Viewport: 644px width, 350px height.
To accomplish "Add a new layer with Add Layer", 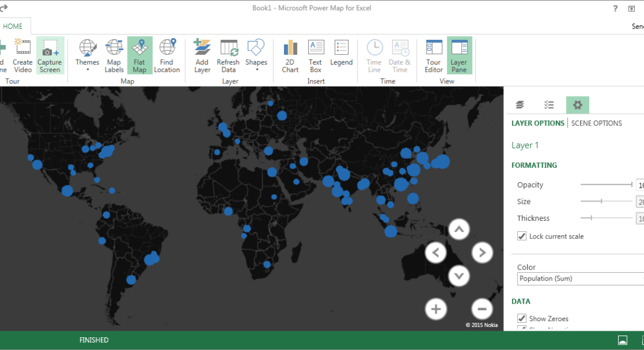I will click(x=202, y=56).
